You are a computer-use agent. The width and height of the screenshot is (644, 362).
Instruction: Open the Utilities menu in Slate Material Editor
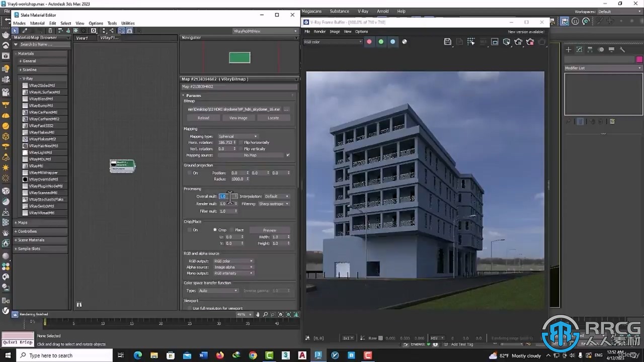(128, 23)
